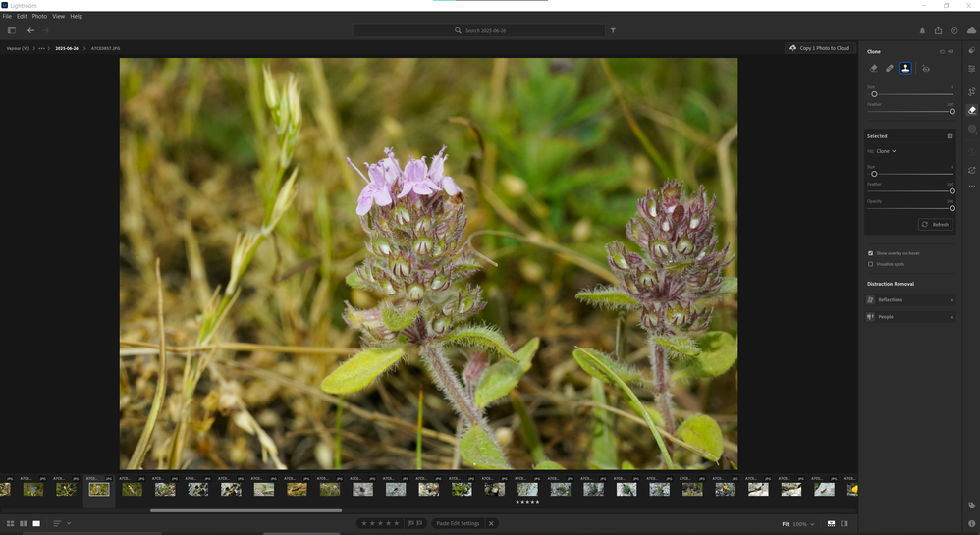The width and height of the screenshot is (980, 535).
Task: Open the Edit sliders panel icon
Action: [x=972, y=68]
